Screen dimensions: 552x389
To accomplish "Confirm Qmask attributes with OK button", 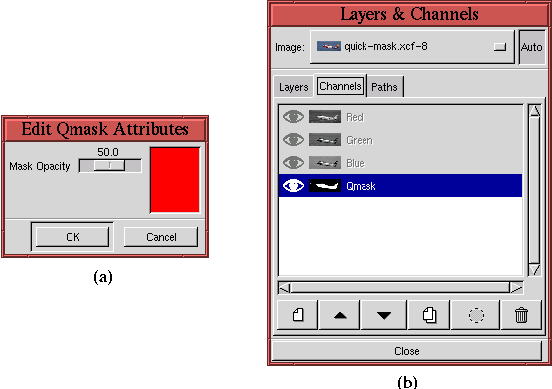I will (73, 237).
